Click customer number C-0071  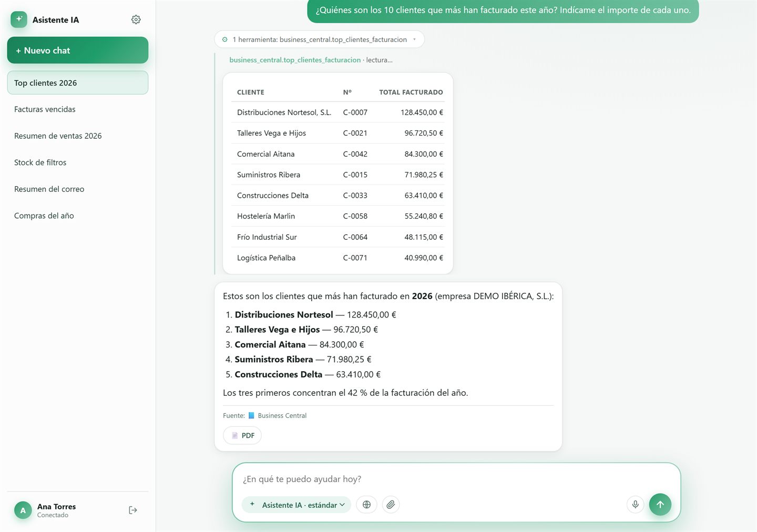[x=355, y=258]
